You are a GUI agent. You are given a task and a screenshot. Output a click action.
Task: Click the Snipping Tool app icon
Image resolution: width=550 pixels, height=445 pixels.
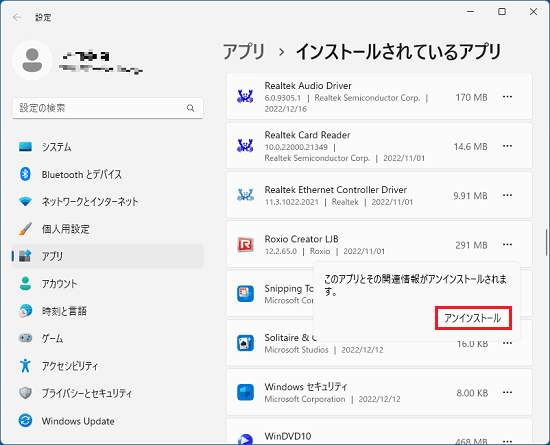click(x=245, y=294)
